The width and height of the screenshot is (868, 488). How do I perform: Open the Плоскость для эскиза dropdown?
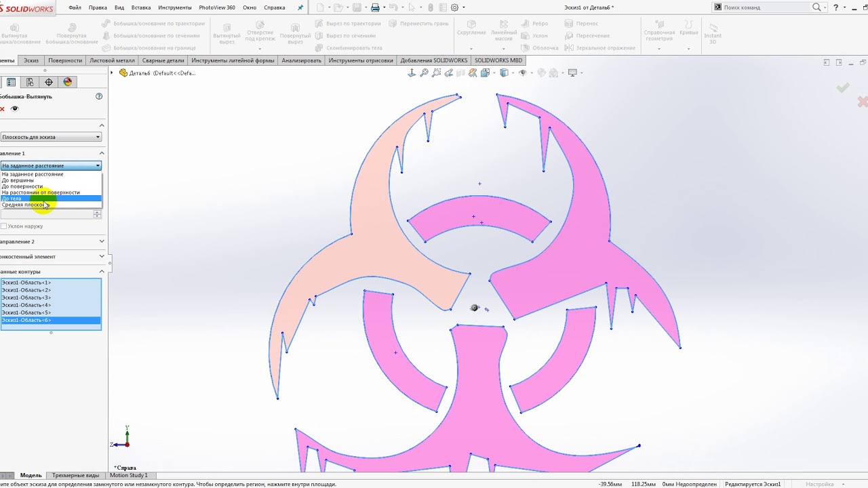coord(51,137)
